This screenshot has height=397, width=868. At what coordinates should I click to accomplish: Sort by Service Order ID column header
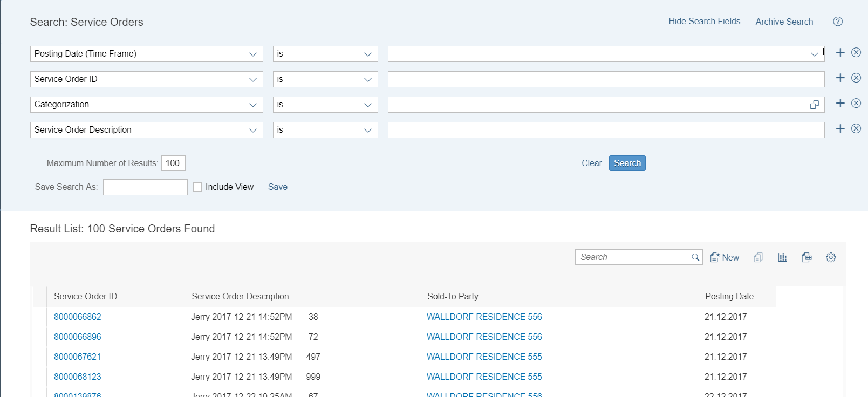85,296
